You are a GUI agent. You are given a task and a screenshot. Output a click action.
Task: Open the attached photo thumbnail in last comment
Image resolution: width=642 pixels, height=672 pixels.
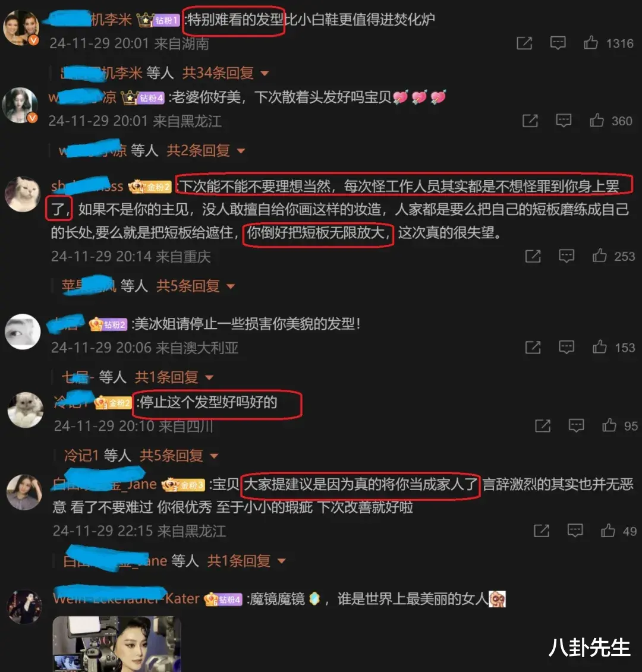117,643
